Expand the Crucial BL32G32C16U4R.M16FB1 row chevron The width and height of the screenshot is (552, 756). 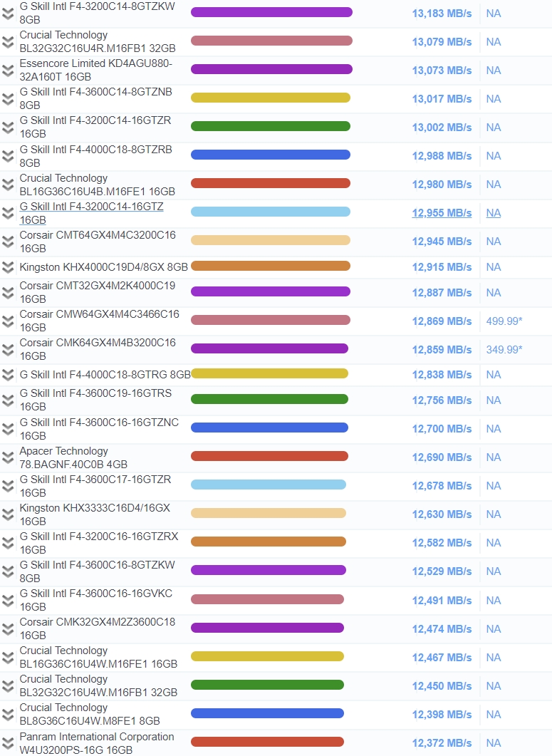pos(8,42)
